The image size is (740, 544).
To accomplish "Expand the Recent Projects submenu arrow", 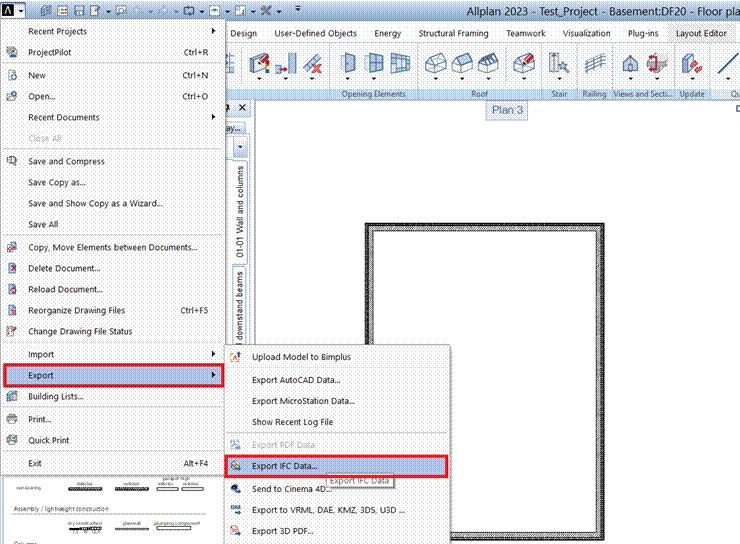I will pos(213,31).
